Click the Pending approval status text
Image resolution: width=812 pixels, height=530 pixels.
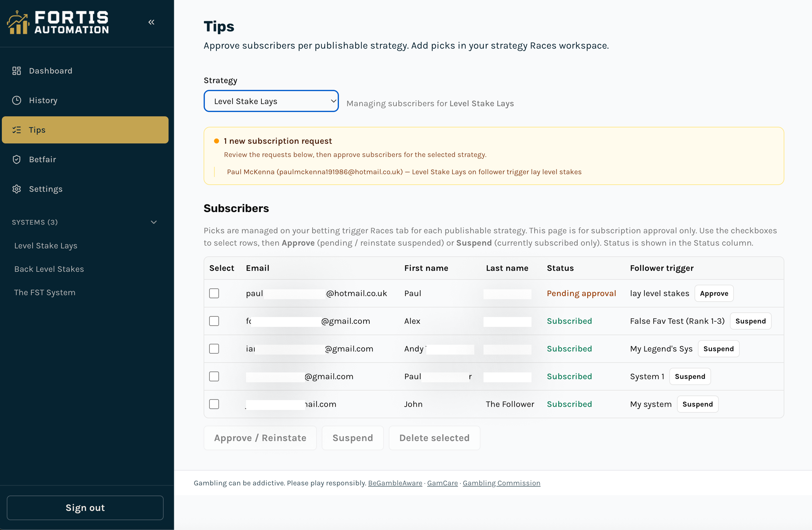[581, 293]
